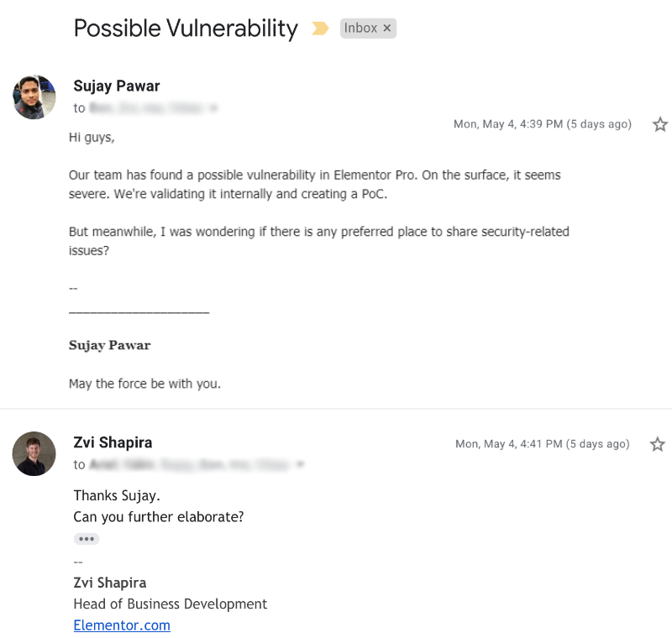Viewport: 672px width, 638px height.
Task: Show recipient details on Zvi's reply
Action: (300, 465)
